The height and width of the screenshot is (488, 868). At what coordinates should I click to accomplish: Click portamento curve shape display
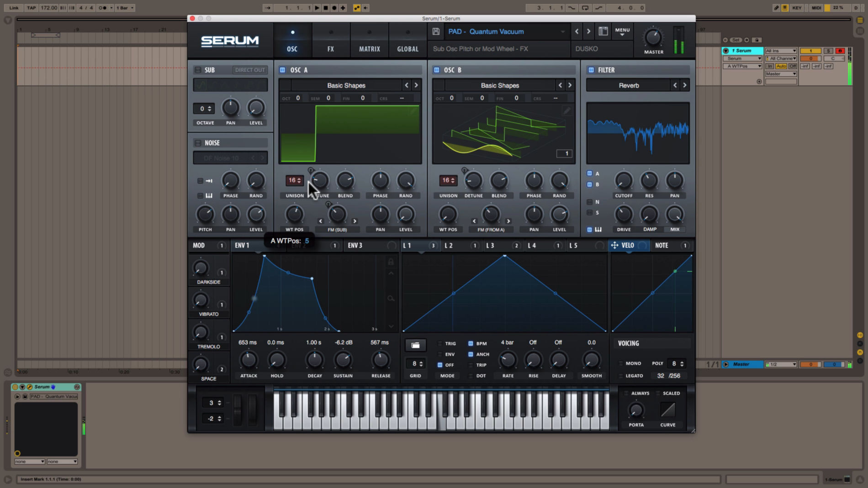tap(667, 410)
